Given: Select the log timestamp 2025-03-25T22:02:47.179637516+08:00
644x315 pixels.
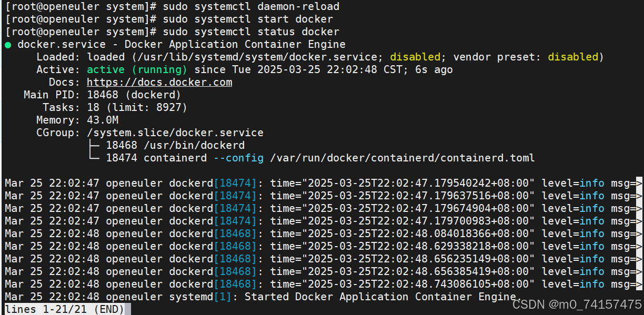Looking at the screenshot, I should pyautogui.click(x=418, y=196).
